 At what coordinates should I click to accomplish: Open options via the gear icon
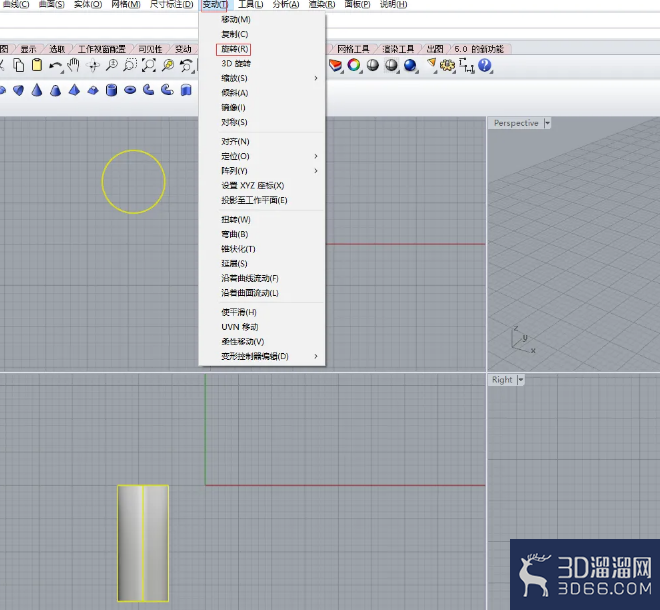point(447,66)
